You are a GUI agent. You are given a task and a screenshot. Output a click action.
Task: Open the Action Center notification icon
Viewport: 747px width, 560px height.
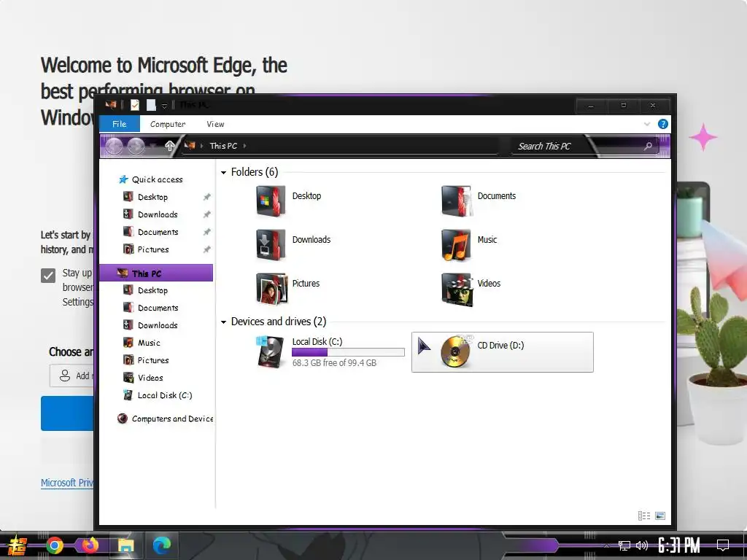click(x=723, y=545)
